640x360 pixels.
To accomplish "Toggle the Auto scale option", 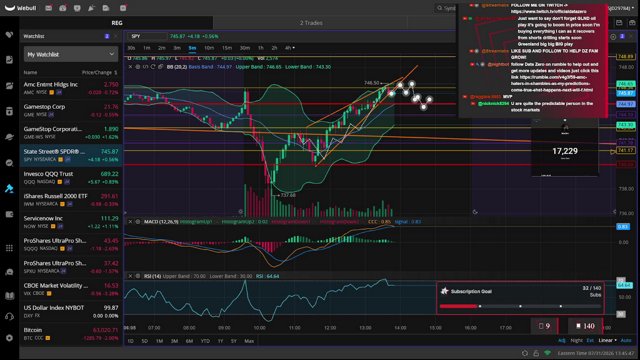I will click(x=626, y=340).
